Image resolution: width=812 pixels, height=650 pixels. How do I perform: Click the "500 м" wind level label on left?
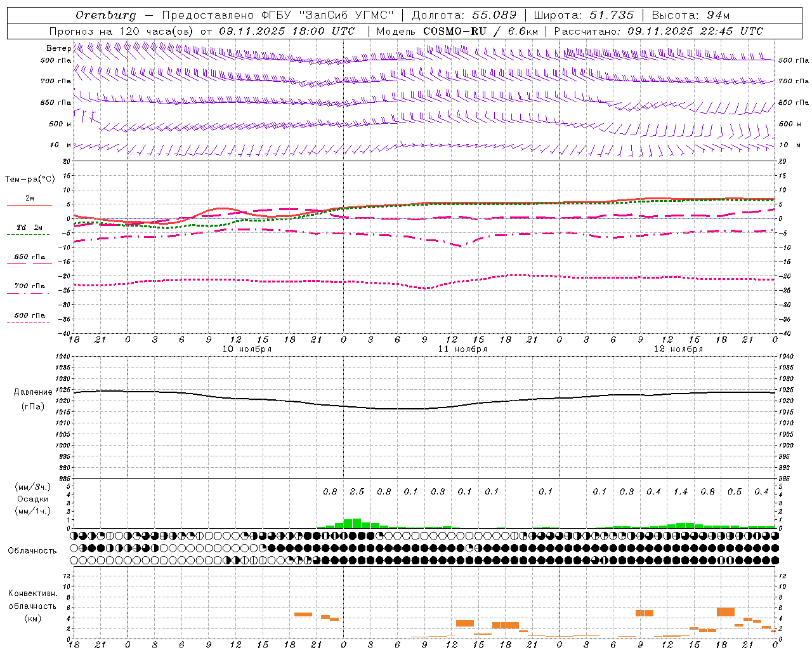point(60,124)
